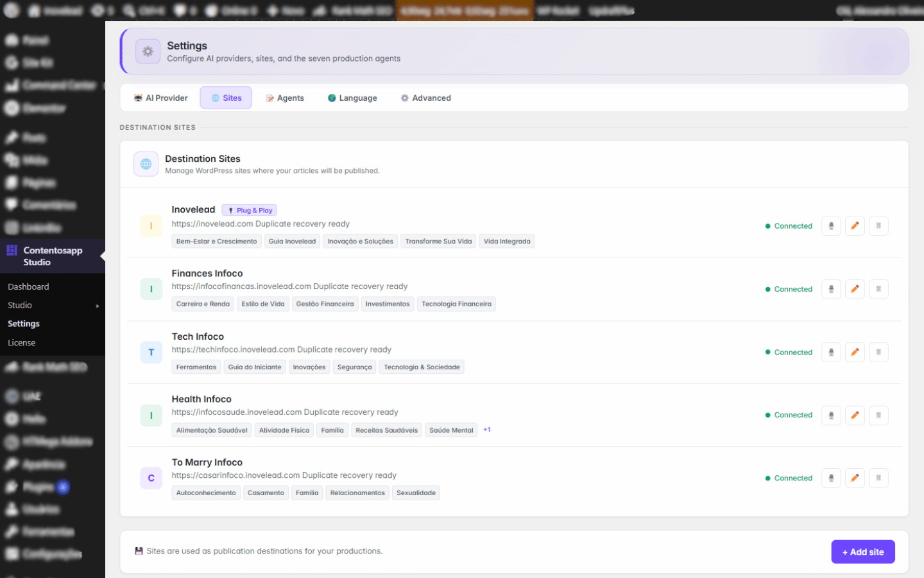Image resolution: width=924 pixels, height=578 pixels.
Task: Click the floppy disk icon in footer note
Action: pyautogui.click(x=139, y=551)
